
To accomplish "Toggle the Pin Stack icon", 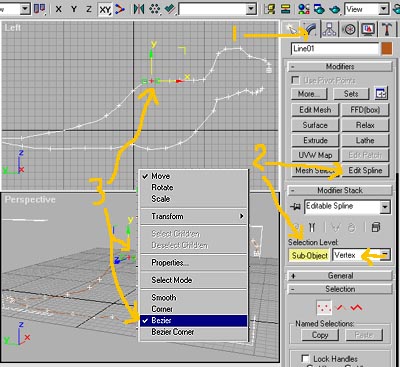I will tap(295, 207).
